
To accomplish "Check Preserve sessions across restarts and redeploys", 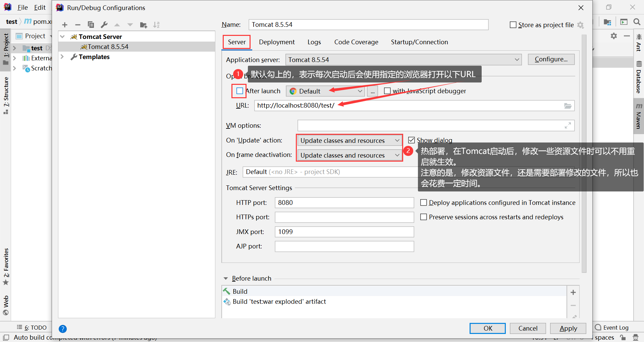I will [x=424, y=217].
